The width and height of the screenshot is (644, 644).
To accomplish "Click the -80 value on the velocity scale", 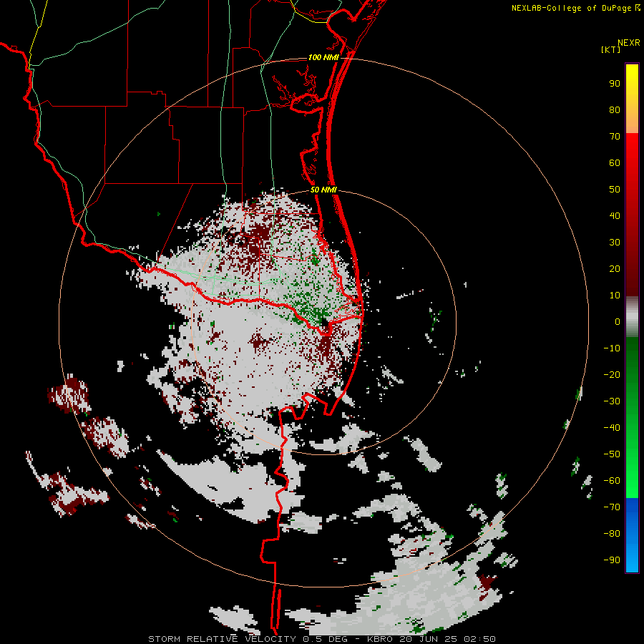I will click(x=612, y=534).
